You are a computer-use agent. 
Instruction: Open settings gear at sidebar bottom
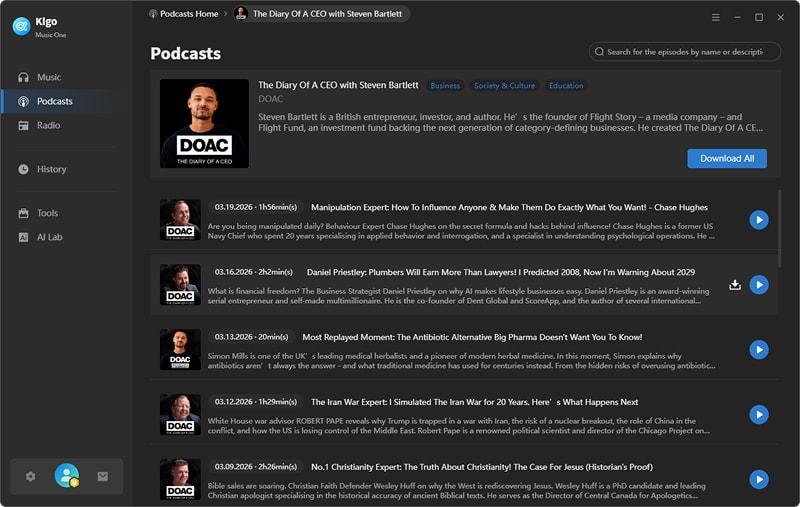[31, 476]
